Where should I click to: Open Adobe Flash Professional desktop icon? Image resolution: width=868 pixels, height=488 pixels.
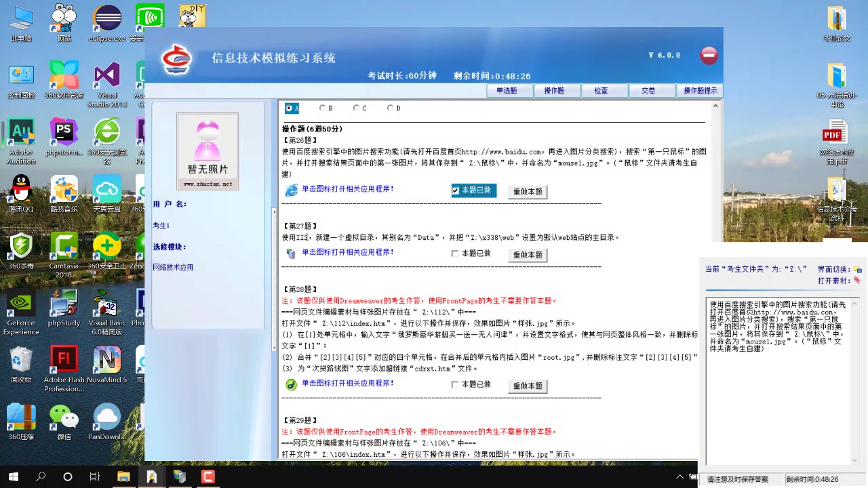pos(64,369)
